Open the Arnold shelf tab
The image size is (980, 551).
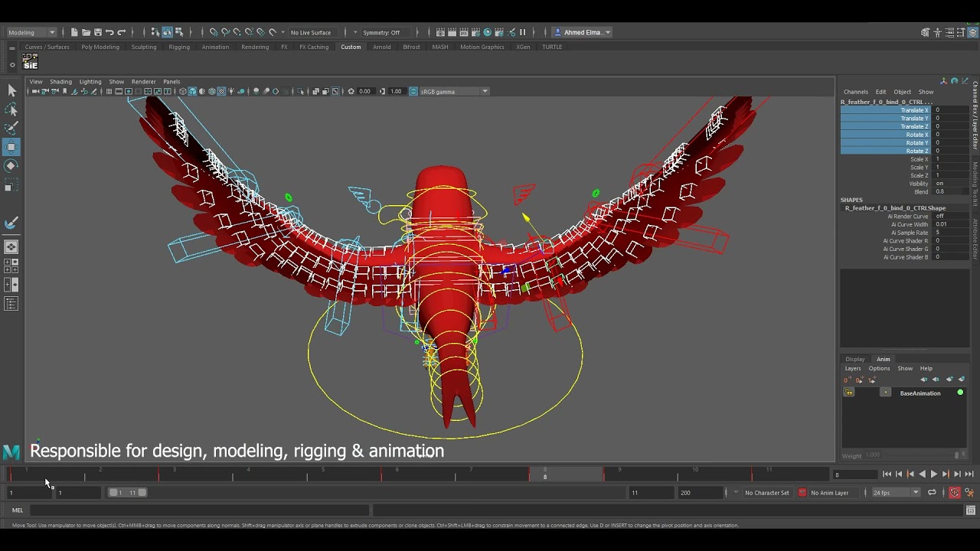tap(382, 47)
